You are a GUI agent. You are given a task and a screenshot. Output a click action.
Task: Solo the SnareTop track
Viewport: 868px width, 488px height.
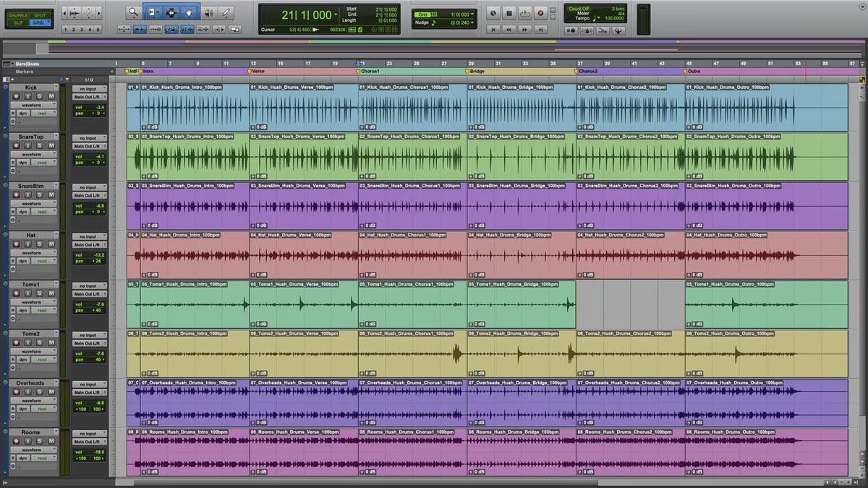(x=41, y=146)
